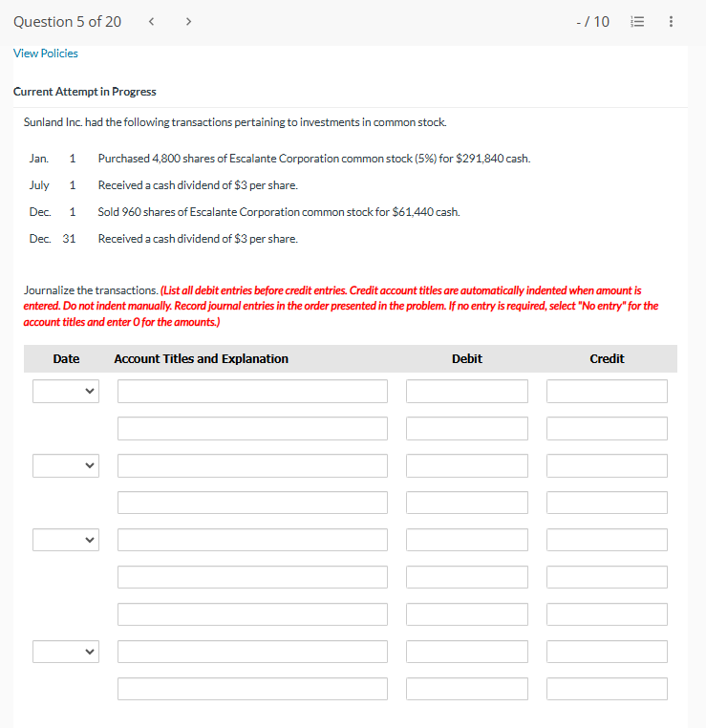Click first row Debit amount field
This screenshot has width=706, height=728.
(467, 391)
